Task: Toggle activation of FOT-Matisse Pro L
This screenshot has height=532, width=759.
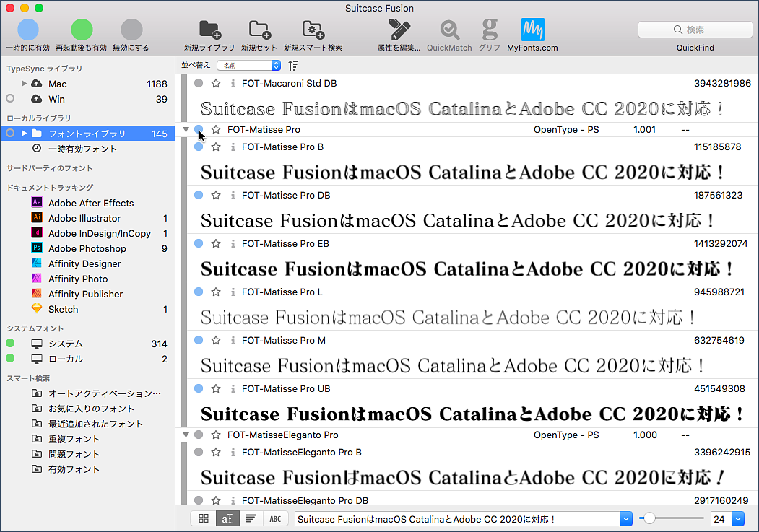Action: pyautogui.click(x=198, y=292)
